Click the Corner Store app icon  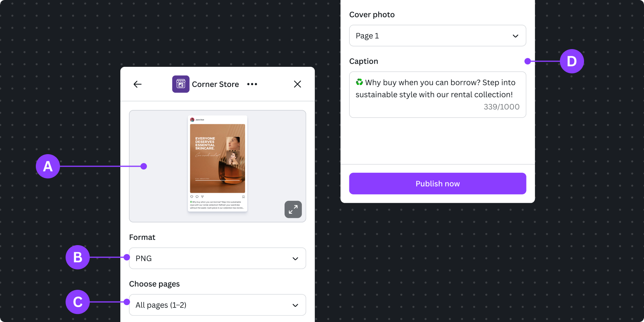point(181,84)
